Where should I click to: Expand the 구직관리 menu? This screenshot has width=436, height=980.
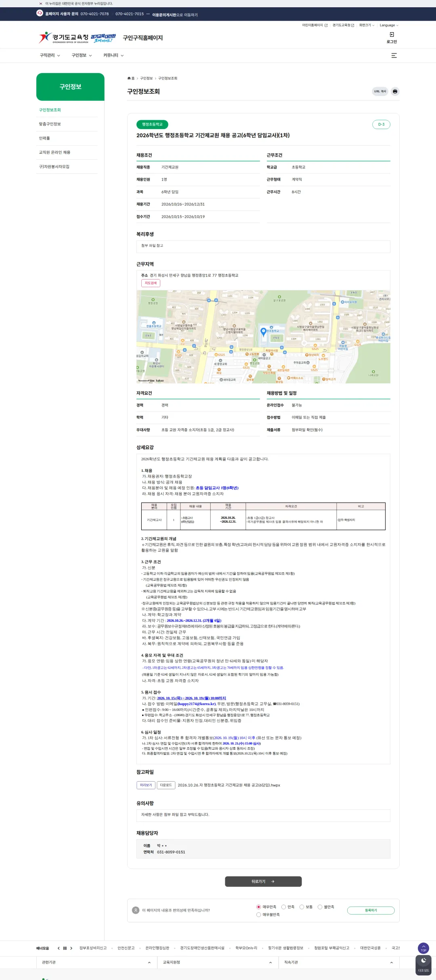(x=50, y=56)
